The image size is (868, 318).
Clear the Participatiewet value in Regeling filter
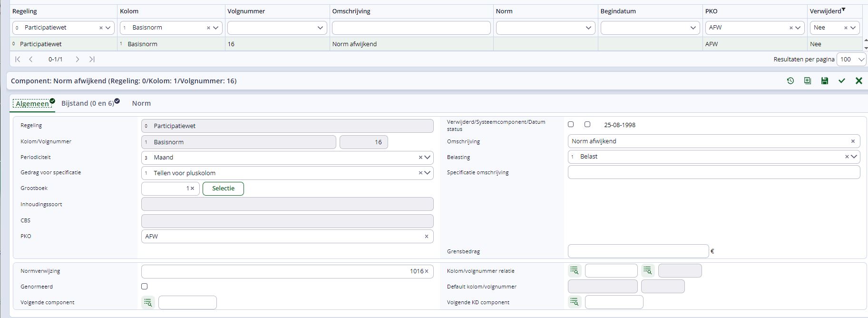(x=101, y=28)
